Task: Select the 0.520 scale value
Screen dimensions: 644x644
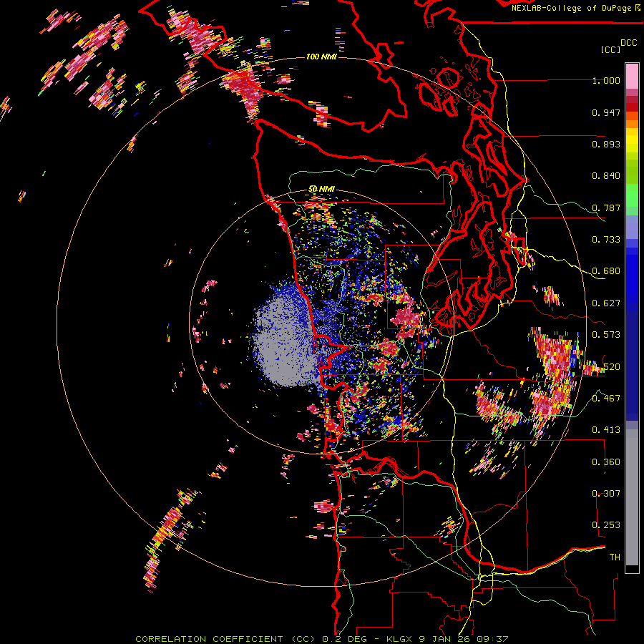Action: click(x=606, y=367)
